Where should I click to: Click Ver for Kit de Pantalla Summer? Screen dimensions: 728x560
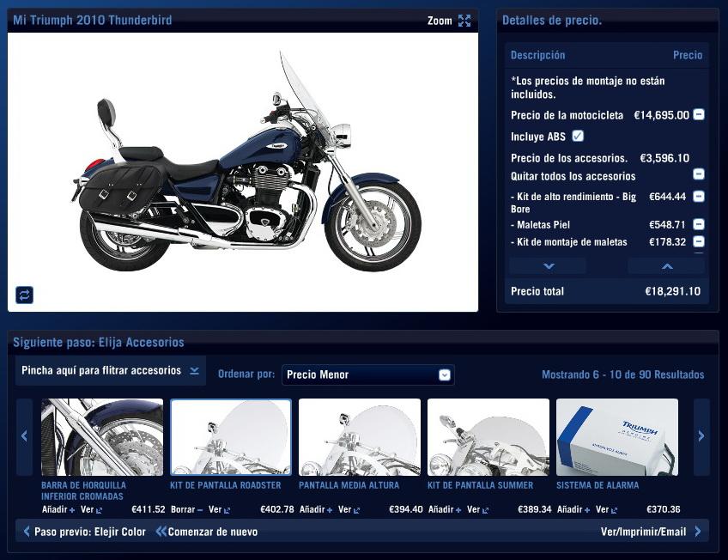pyautogui.click(x=477, y=509)
